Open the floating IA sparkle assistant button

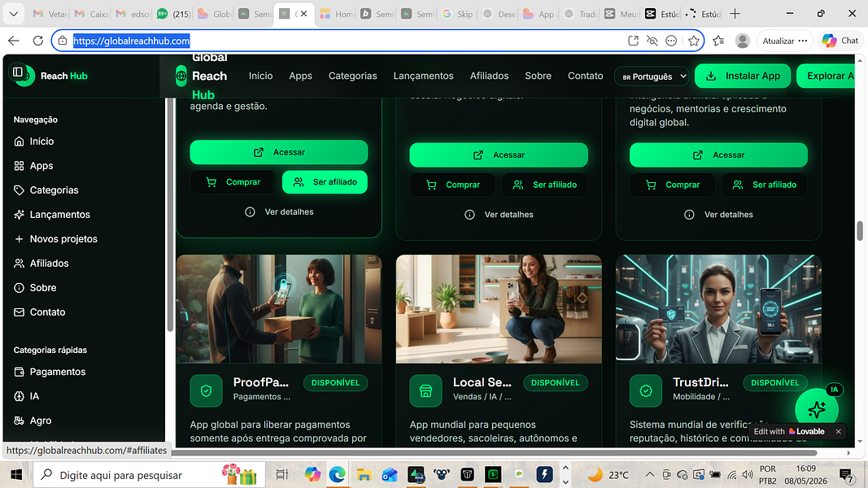pyautogui.click(x=817, y=409)
